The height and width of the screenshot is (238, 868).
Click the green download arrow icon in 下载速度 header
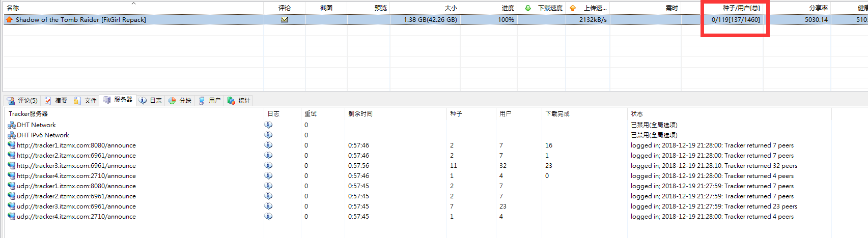528,8
